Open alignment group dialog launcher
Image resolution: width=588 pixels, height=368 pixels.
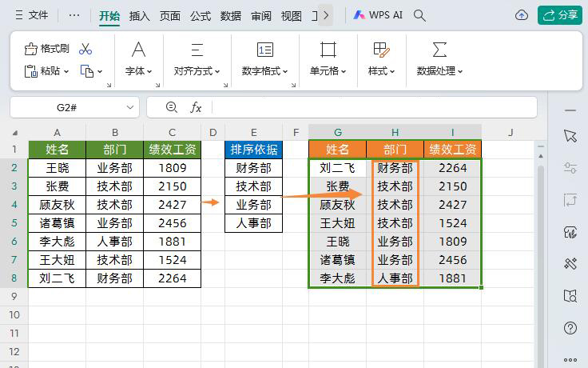[x=226, y=86]
